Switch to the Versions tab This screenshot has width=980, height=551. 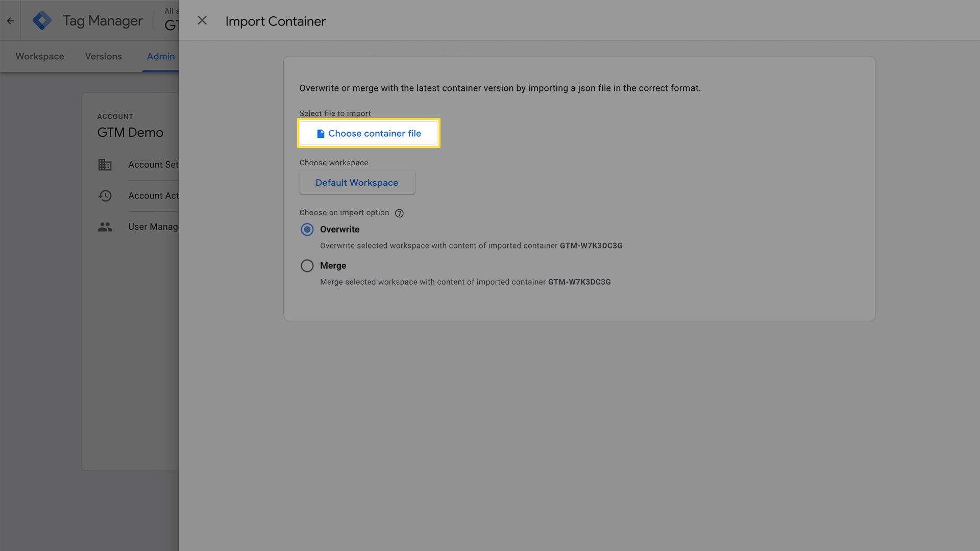click(x=103, y=56)
